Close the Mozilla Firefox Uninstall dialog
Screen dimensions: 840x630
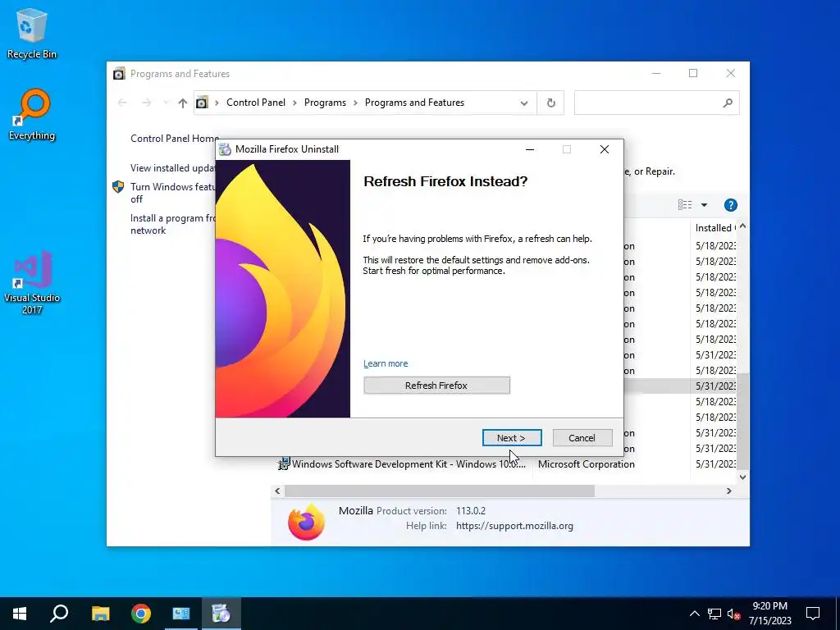tap(605, 149)
